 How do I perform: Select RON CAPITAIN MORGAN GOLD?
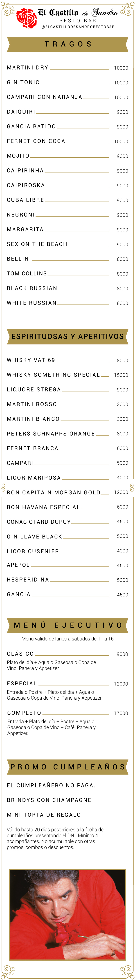(54, 492)
